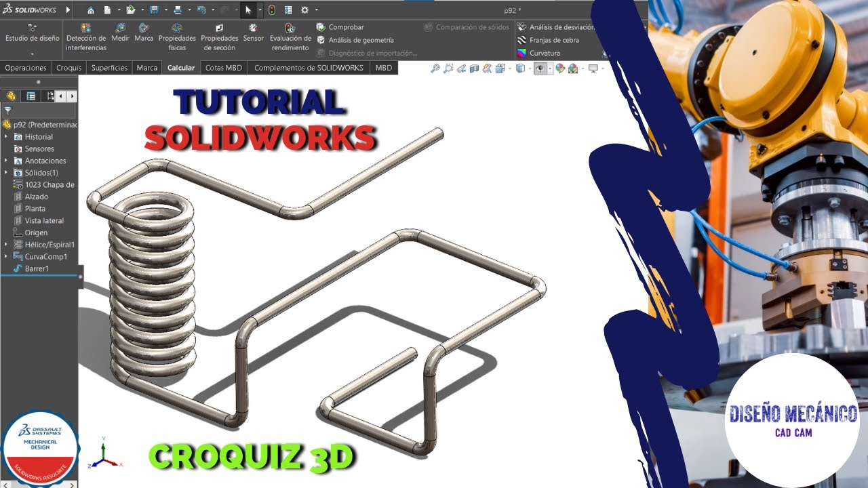Open the Section view icon
The width and height of the screenshot is (868, 488).
click(474, 68)
